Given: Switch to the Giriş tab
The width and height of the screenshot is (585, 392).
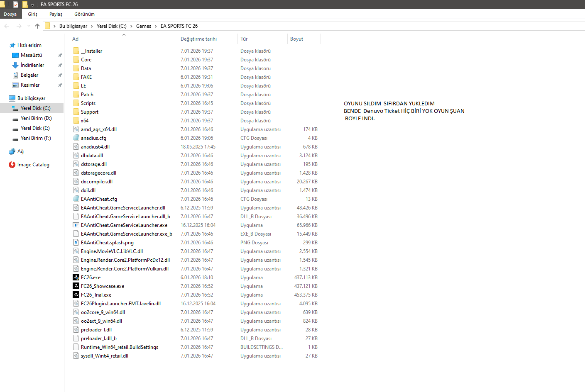Looking at the screenshot, I should [33, 14].
